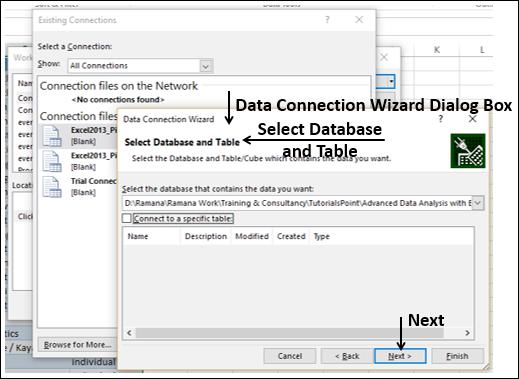519x379 pixels.
Task: Click help icon in Existing Connections dialog
Action: point(327,20)
